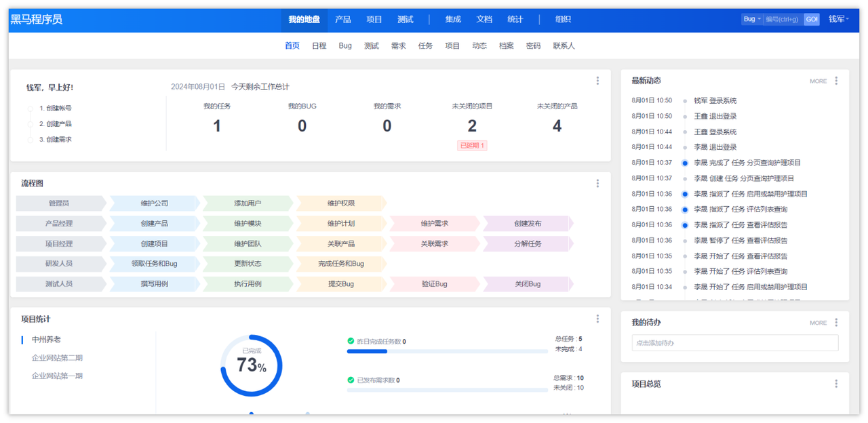Open the 我的任务 count of 1
Viewport: 868px width, 423px height.
pos(217,126)
